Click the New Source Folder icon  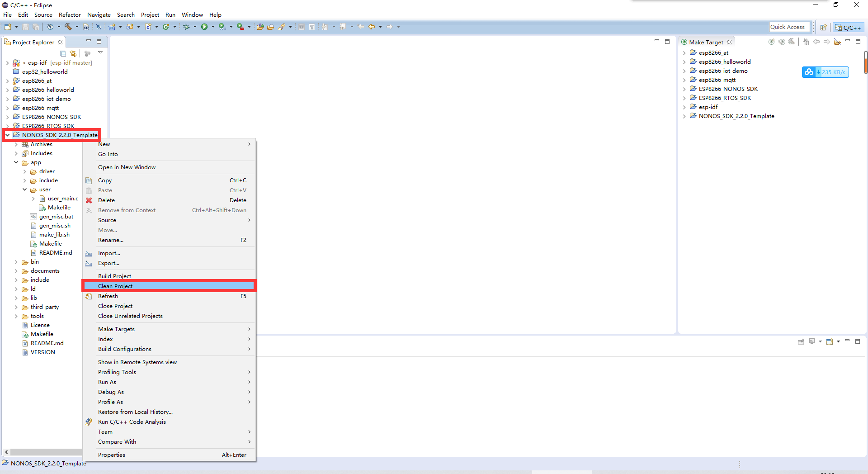(130, 27)
